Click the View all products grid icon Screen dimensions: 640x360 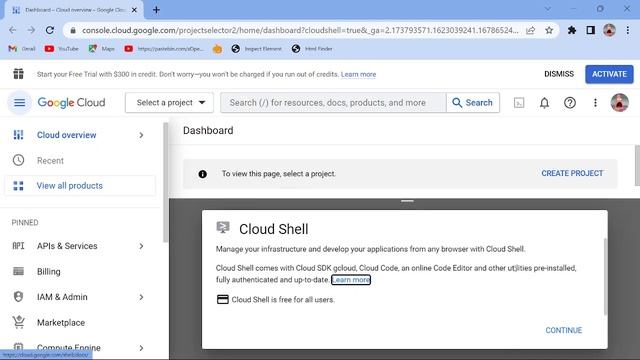[x=18, y=186]
